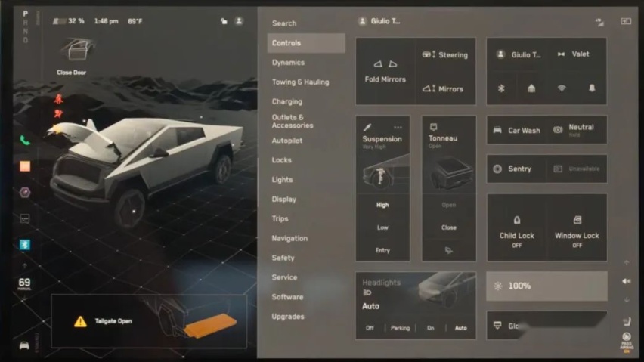Set suspension to High

[382, 205]
